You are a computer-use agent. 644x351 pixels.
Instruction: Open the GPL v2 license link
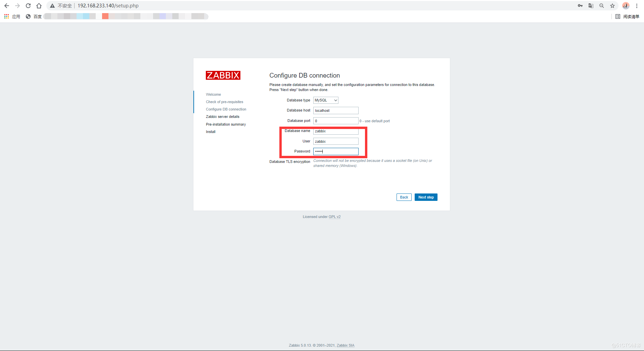tap(334, 217)
